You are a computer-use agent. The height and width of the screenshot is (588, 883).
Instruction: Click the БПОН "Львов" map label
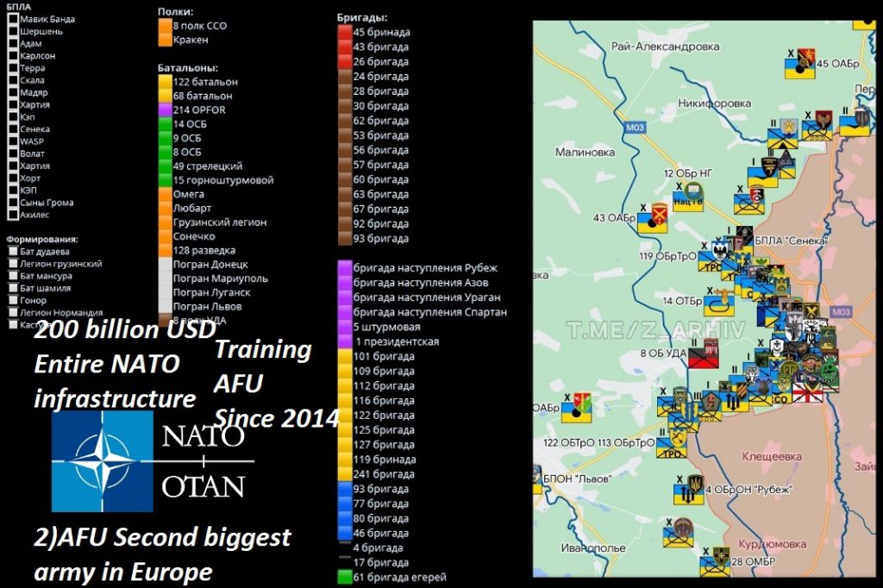point(577,479)
